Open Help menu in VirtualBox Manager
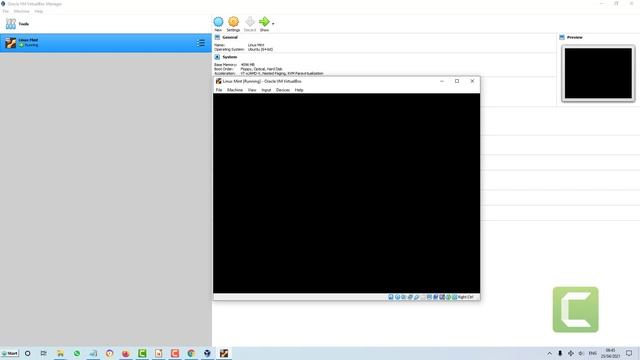 click(38, 11)
